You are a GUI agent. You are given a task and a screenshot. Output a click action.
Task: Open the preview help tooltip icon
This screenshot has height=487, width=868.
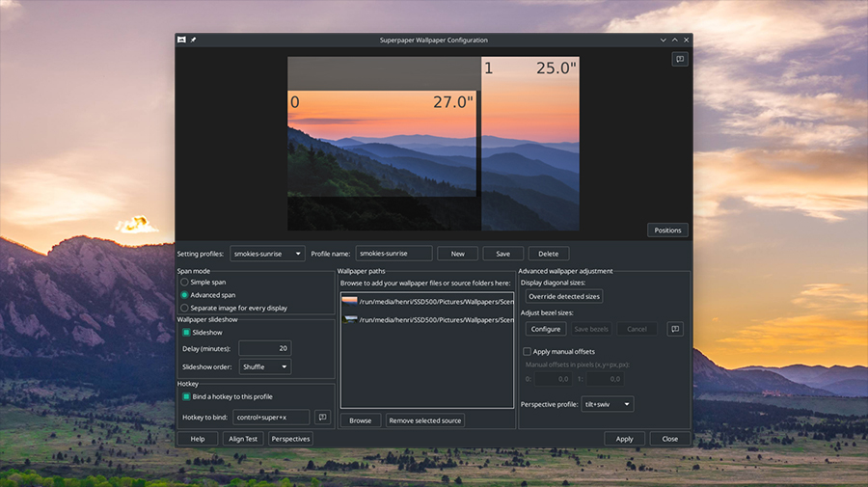680,59
